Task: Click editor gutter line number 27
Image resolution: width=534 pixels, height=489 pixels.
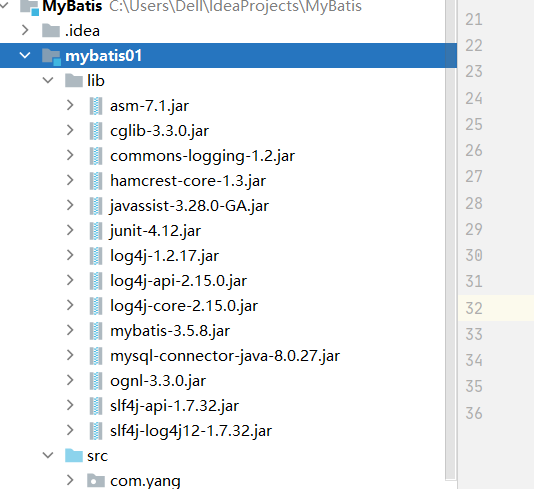Action: pos(474,176)
